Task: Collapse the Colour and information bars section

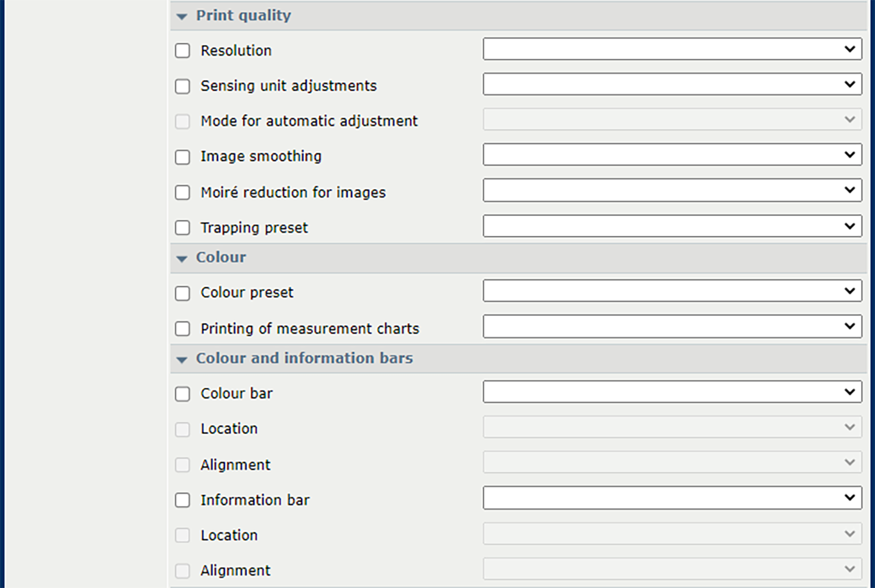Action: click(x=182, y=360)
